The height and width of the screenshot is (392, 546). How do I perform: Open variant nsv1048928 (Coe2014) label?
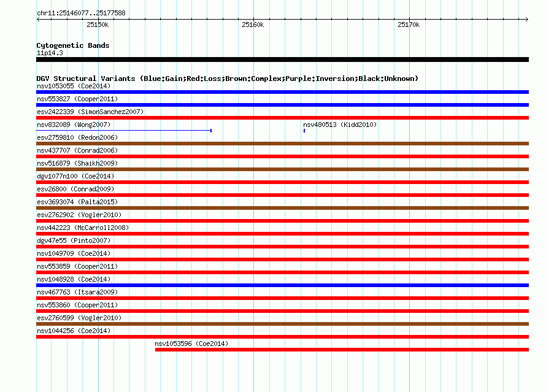[74, 279]
